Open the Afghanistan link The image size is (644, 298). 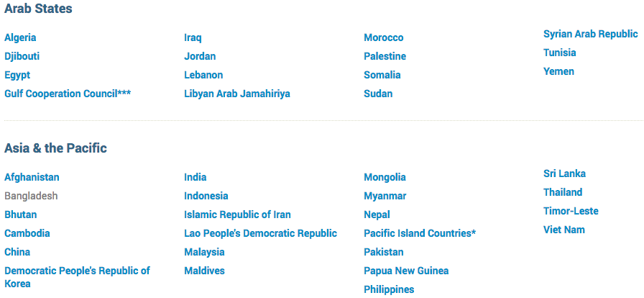[32, 177]
